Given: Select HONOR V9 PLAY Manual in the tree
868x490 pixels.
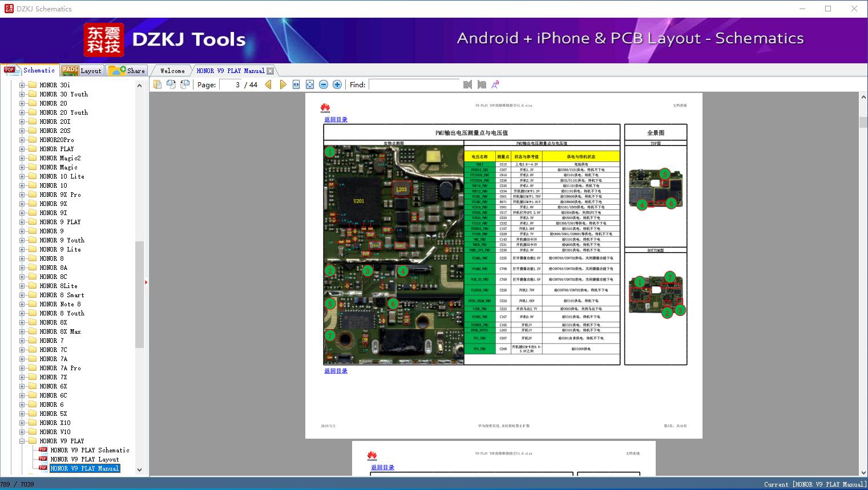Looking at the screenshot, I should coord(84,468).
